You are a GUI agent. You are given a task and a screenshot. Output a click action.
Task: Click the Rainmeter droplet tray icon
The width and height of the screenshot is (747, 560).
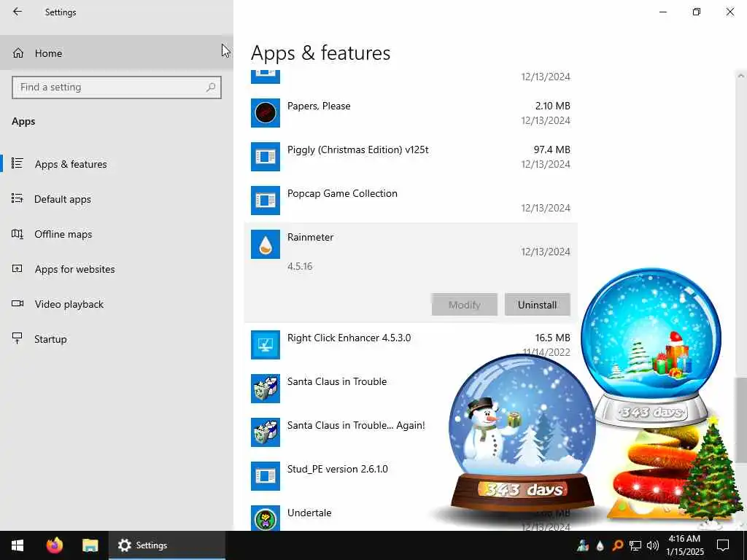pyautogui.click(x=600, y=545)
